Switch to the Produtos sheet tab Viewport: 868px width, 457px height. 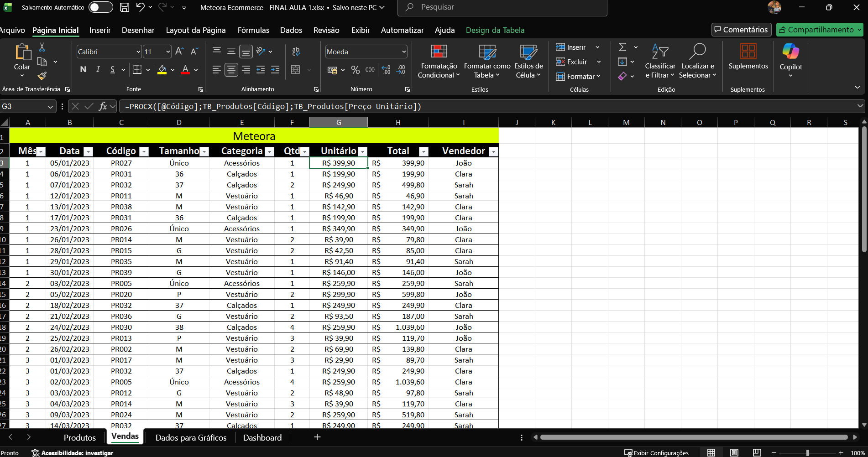(x=80, y=437)
